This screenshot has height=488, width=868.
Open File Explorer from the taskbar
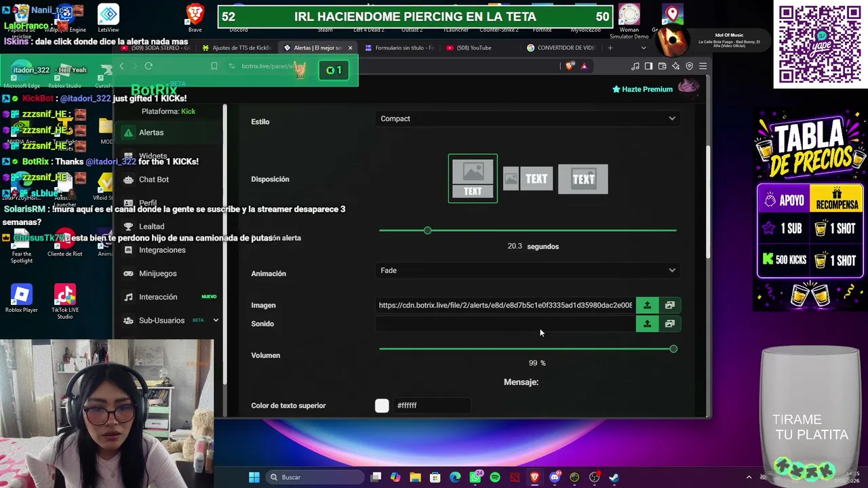(416, 477)
